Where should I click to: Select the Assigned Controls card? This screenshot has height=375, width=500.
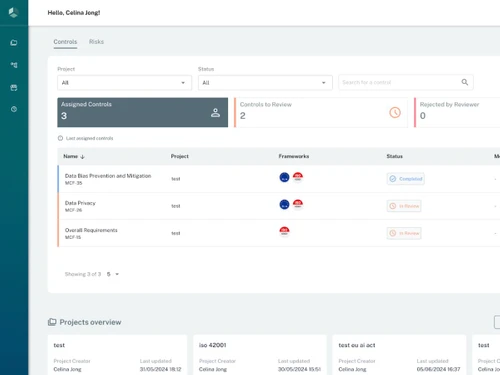coord(143,112)
